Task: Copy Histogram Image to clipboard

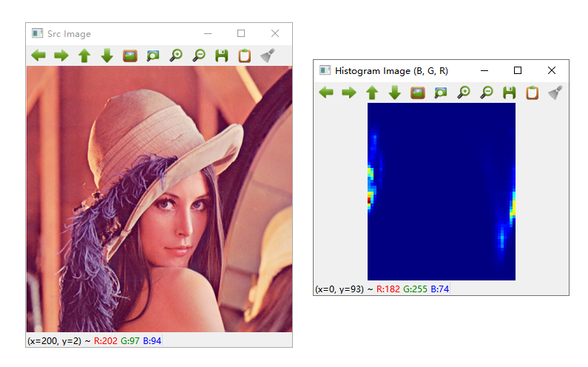Action: tap(532, 92)
